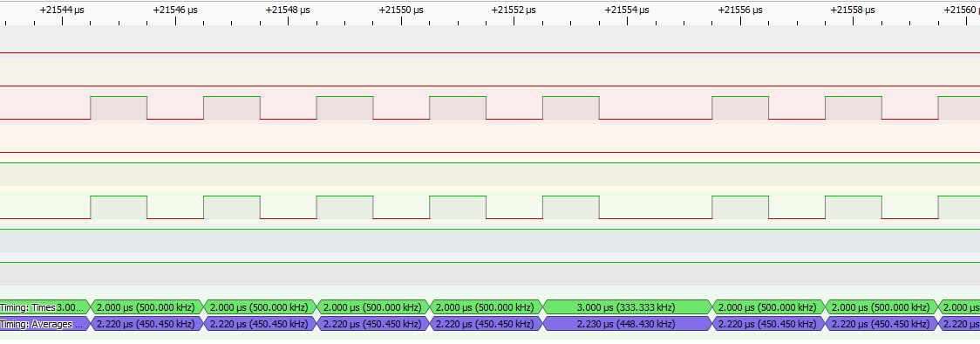Viewport: 980px width, 344px height.
Task: Click the +21548 µs time ruler label
Action: (x=288, y=10)
